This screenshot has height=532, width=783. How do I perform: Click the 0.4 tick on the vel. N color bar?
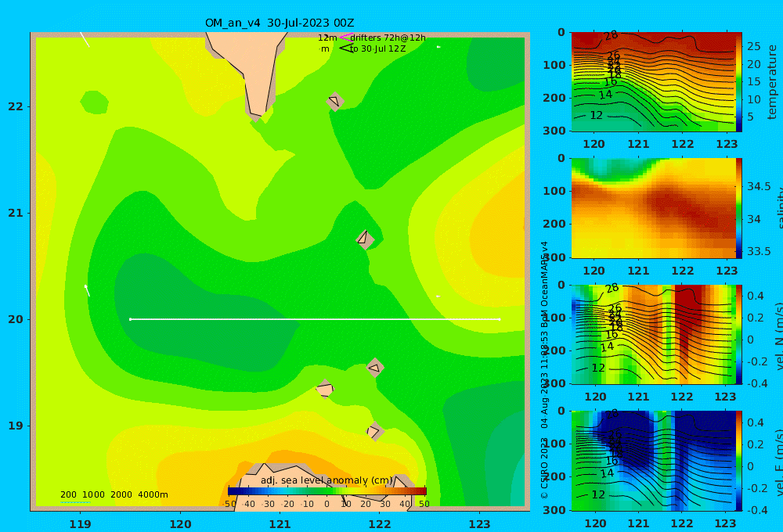tap(756, 296)
